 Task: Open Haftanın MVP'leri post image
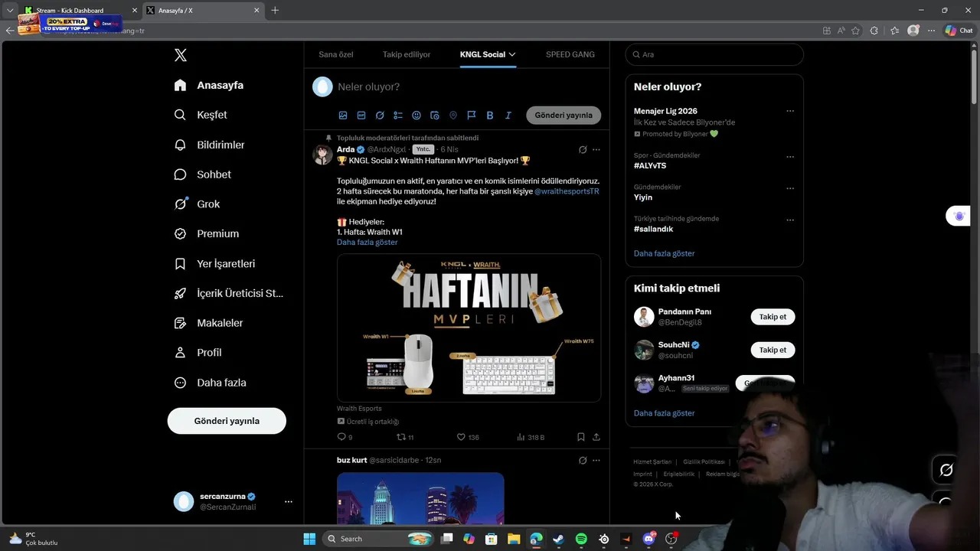click(469, 328)
